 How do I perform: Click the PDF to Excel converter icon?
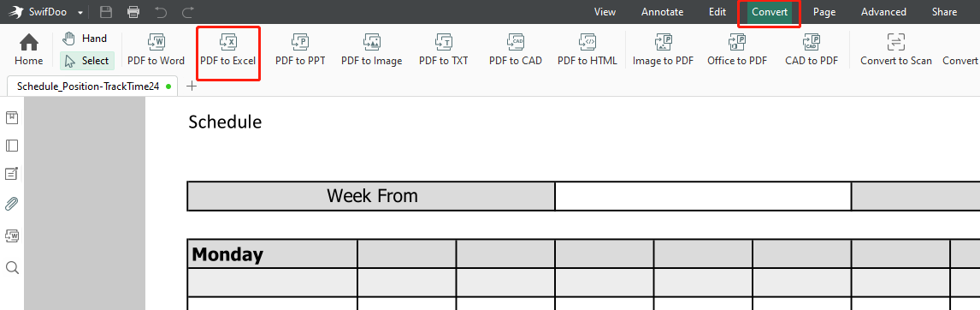click(x=227, y=43)
